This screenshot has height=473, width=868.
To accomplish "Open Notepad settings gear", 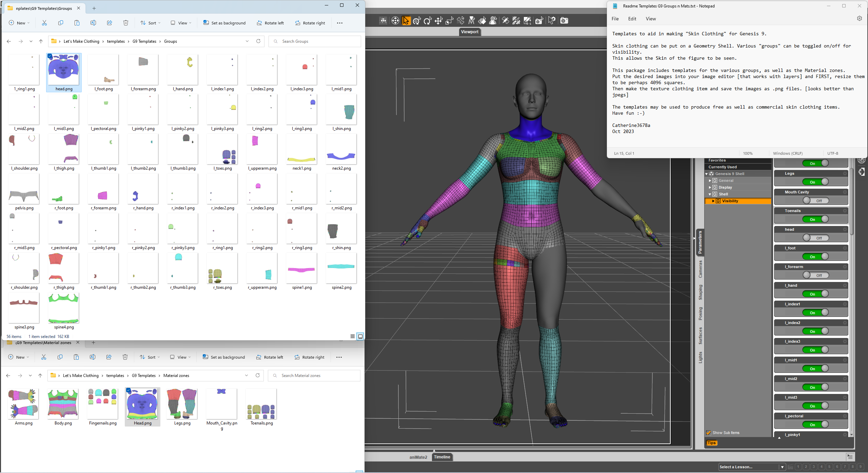I will coord(859,19).
